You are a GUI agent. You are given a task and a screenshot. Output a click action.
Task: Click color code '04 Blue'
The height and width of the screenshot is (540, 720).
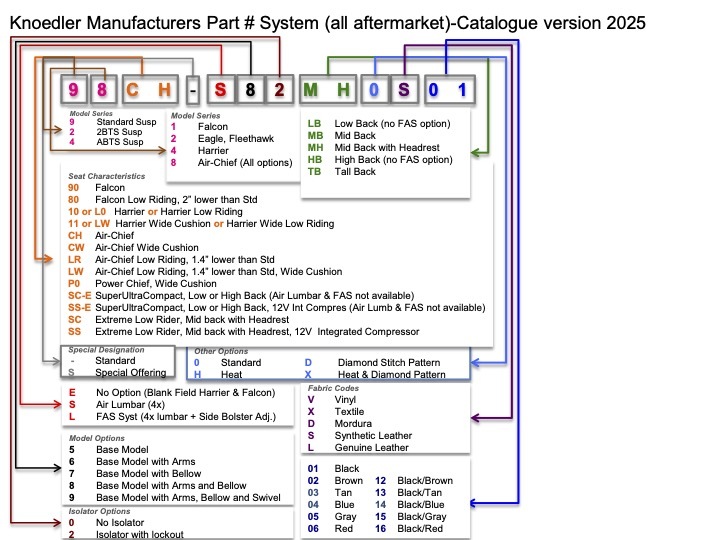pos(332,504)
